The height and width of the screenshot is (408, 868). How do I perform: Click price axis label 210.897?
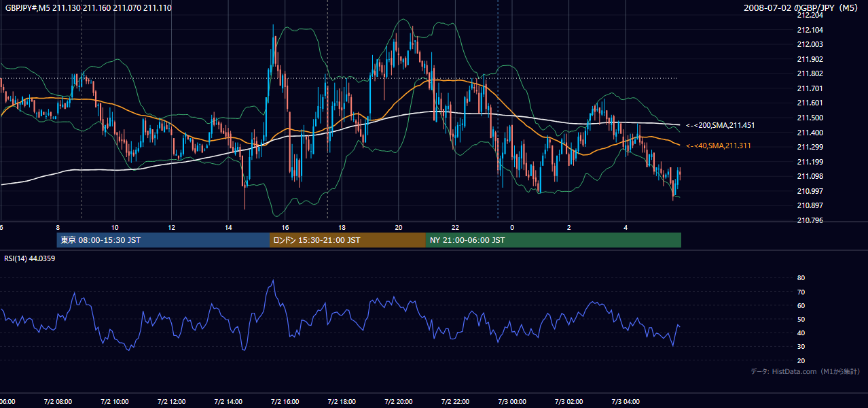(810, 205)
